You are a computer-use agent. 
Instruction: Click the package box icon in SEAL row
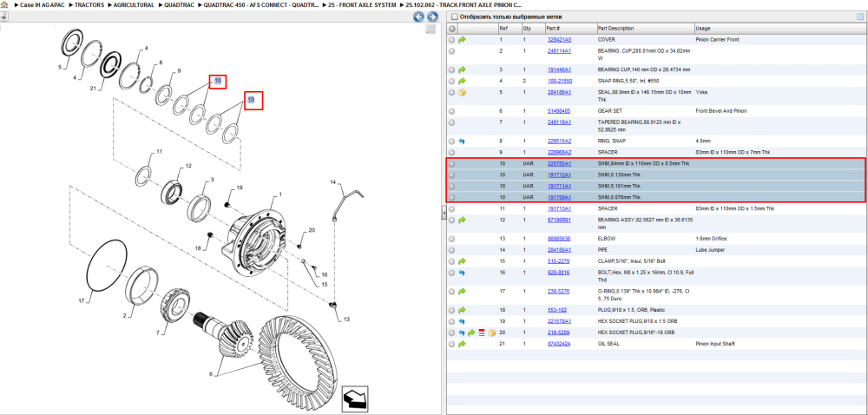pos(462,92)
